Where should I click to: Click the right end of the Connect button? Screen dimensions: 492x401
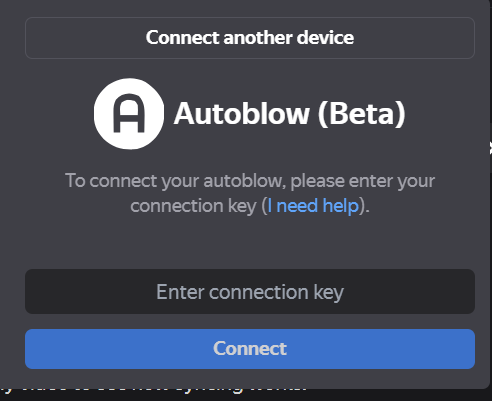point(460,349)
